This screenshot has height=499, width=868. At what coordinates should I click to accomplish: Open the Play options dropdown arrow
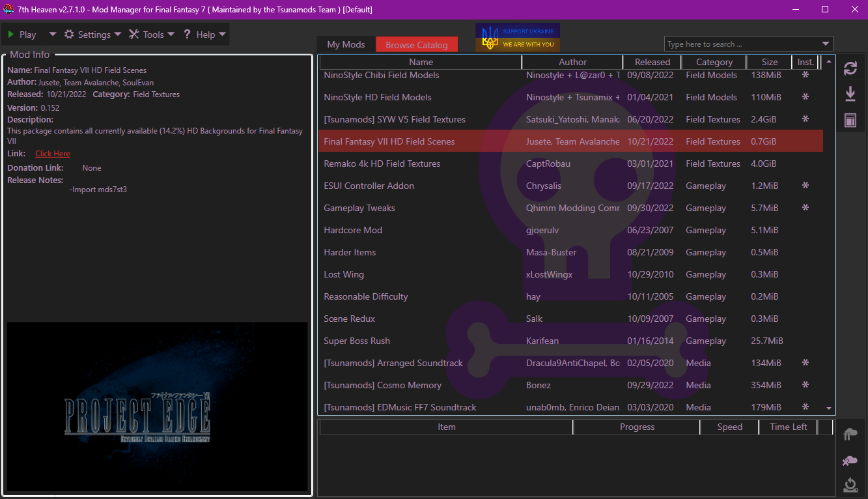pos(53,35)
